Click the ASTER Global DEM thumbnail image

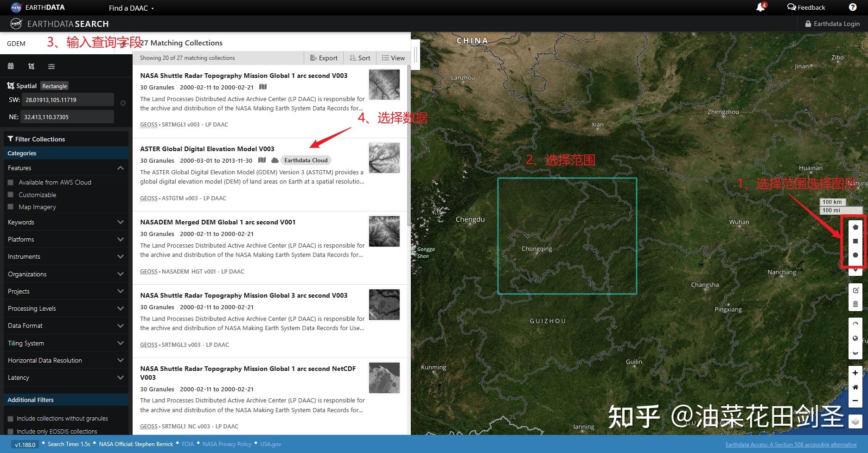[x=384, y=158]
